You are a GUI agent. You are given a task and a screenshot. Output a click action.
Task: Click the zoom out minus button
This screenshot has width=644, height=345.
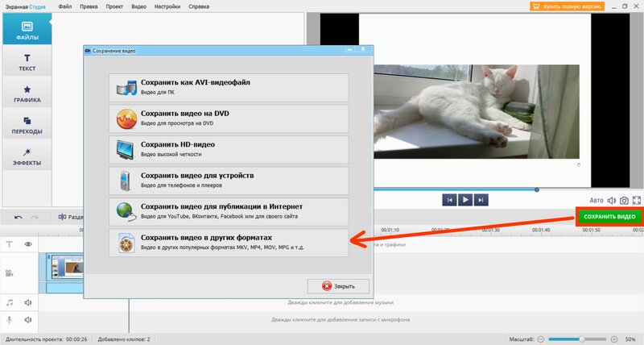pyautogui.click(x=540, y=339)
